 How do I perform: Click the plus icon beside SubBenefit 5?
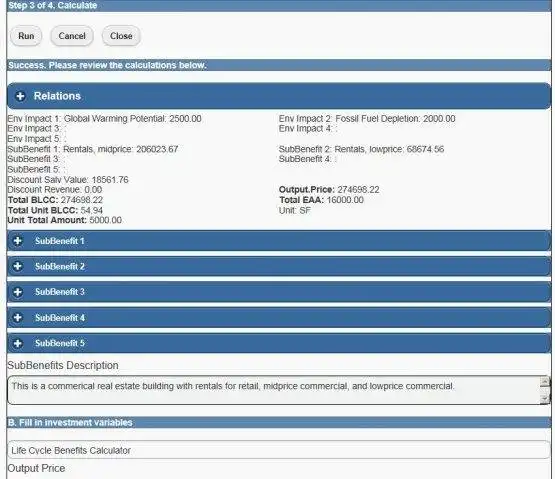tap(18, 343)
